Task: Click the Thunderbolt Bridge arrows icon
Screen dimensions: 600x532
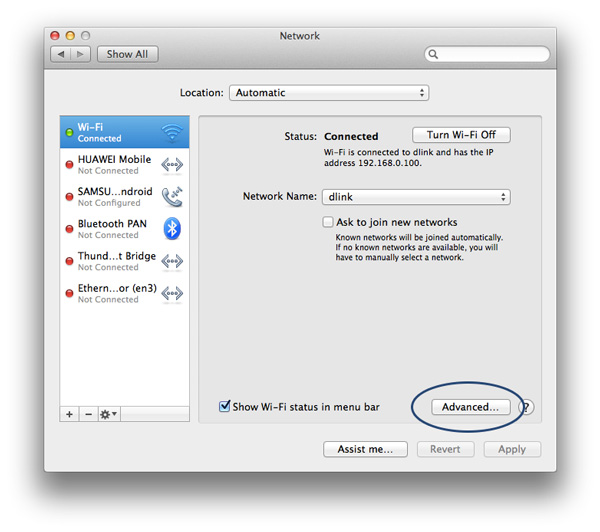Action: 172,261
